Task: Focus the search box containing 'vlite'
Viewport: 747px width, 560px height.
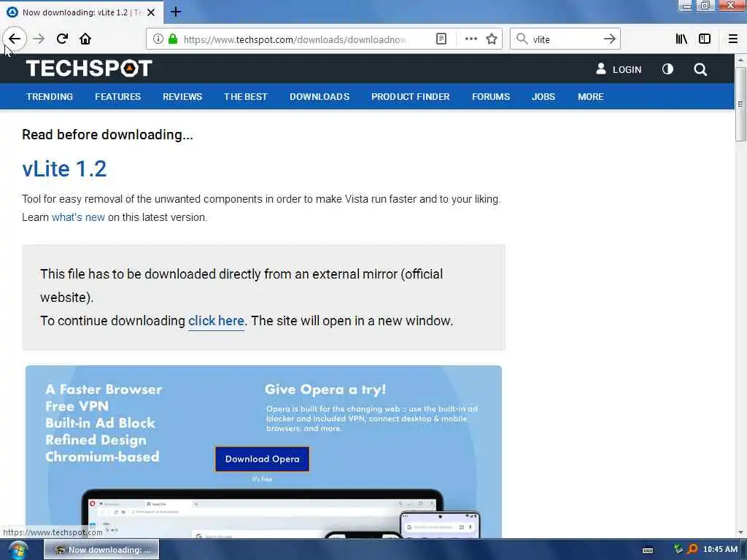Action: coord(565,39)
